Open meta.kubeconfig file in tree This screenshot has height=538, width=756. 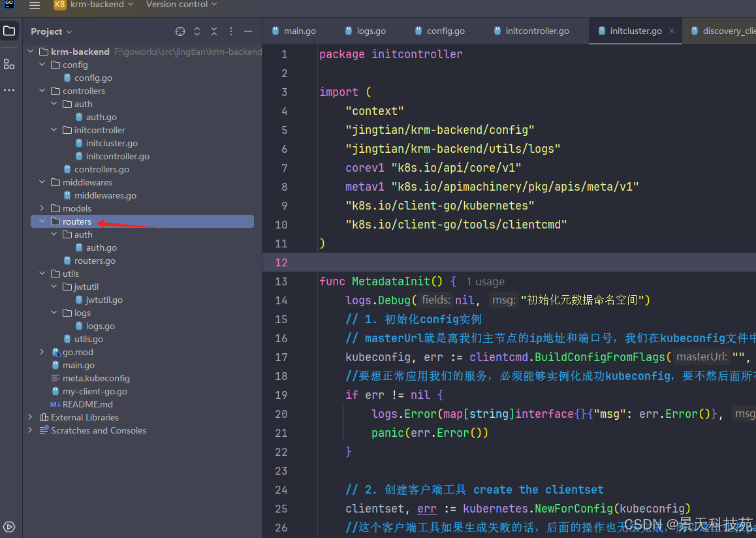tap(96, 378)
